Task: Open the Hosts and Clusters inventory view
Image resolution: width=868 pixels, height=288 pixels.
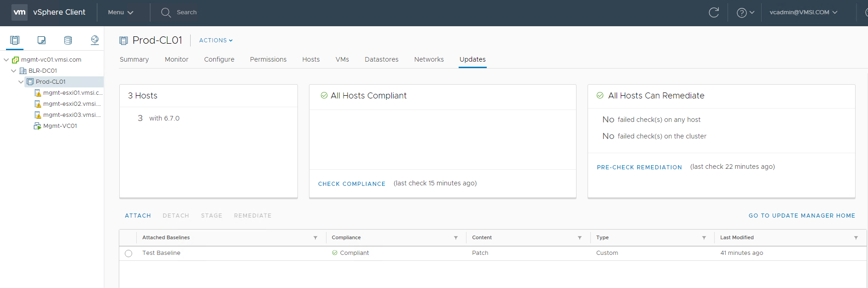Action: (x=15, y=40)
